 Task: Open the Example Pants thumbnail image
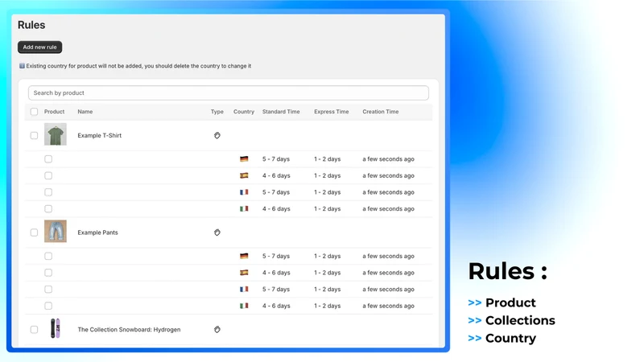[56, 231]
